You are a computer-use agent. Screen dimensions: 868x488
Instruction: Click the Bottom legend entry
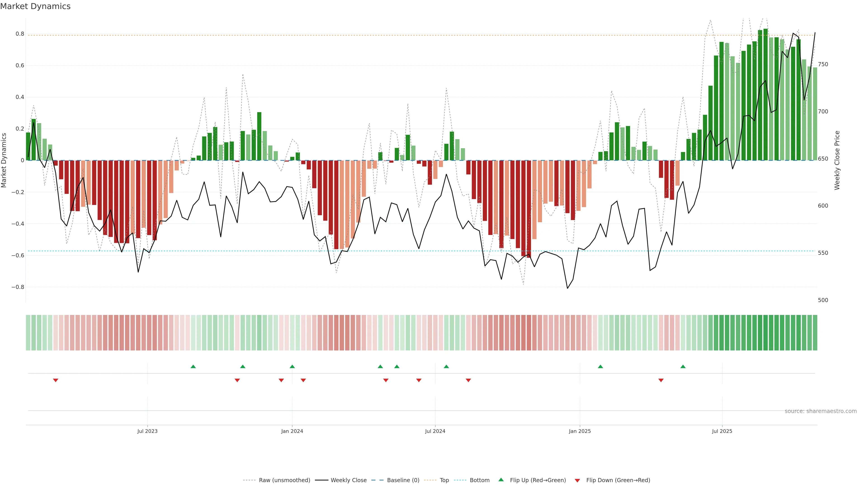click(x=479, y=480)
